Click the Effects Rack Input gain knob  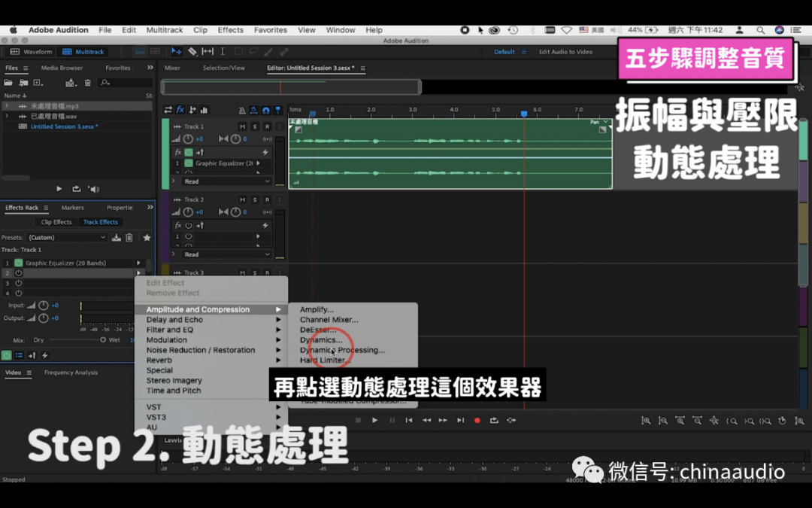[44, 306]
